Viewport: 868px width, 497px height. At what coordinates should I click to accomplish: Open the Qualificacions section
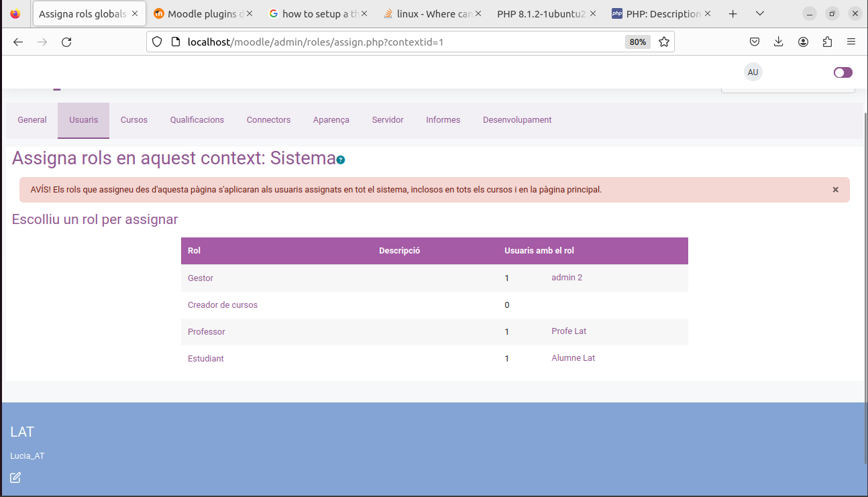coord(197,119)
